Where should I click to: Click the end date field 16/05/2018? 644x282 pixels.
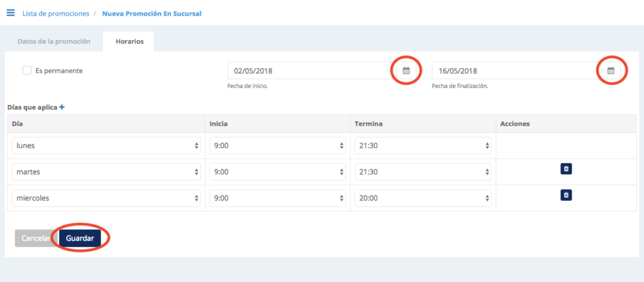[x=517, y=71]
